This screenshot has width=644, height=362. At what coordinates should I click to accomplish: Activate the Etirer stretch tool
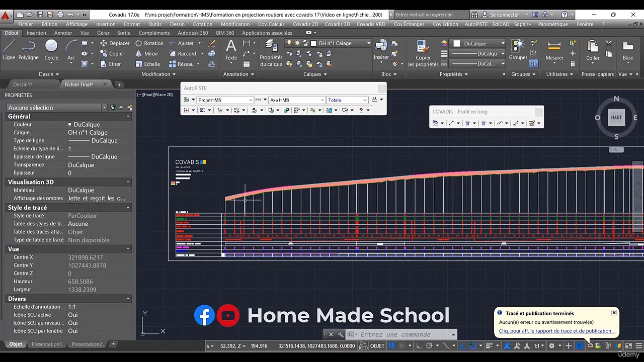[111, 64]
